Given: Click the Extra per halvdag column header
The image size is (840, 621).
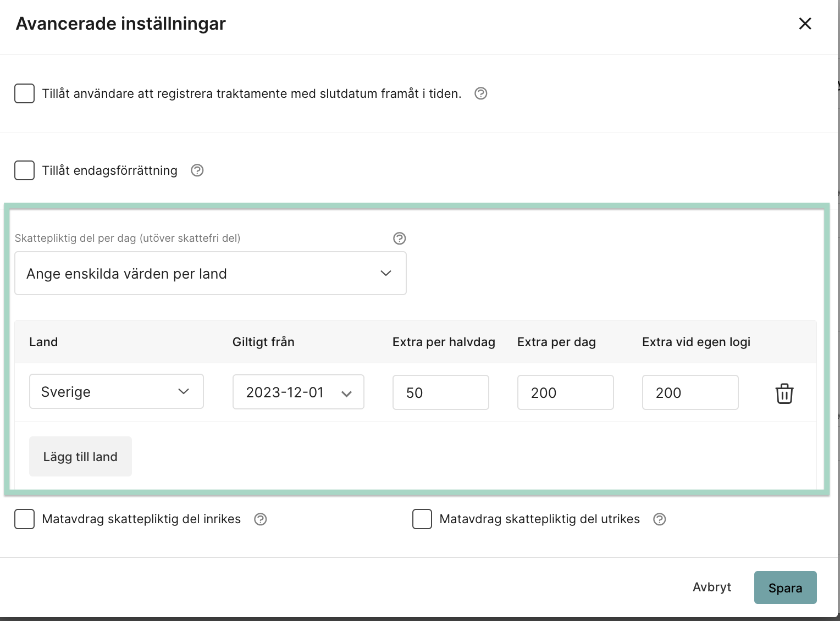Looking at the screenshot, I should pyautogui.click(x=444, y=342).
